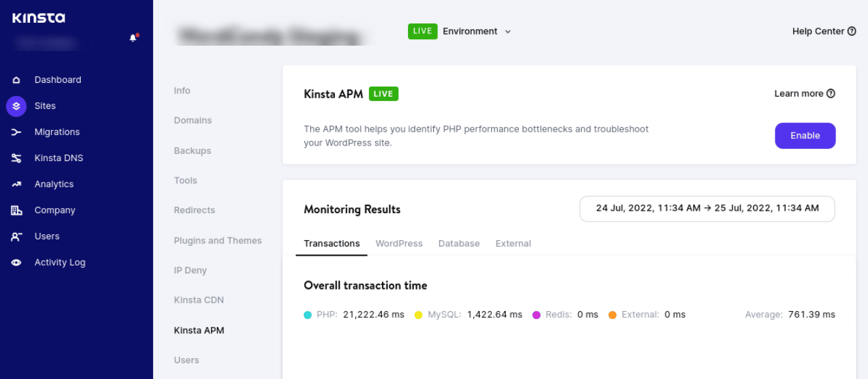Click the teal PHP legend dot
The image size is (868, 379).
pyautogui.click(x=307, y=314)
